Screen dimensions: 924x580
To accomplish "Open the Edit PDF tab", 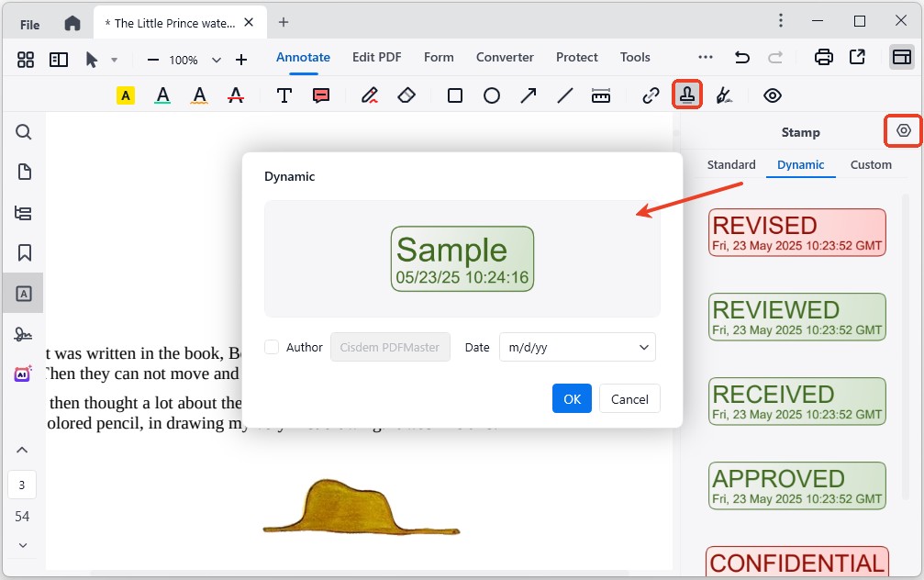I will tap(376, 57).
